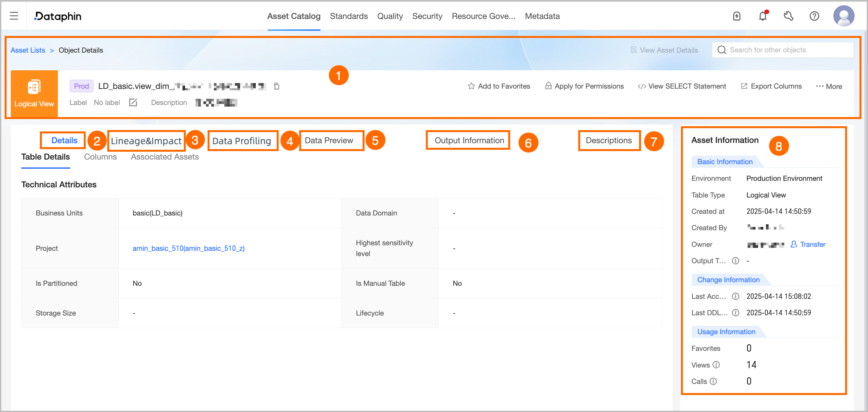The height and width of the screenshot is (412, 868).
Task: Click Apply for Permissions button
Action: coord(584,86)
